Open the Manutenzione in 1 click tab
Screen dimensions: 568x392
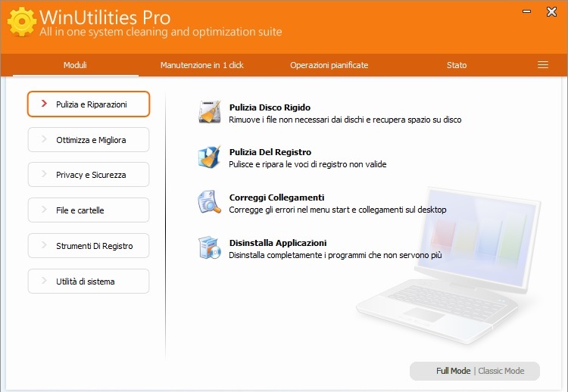[x=202, y=65]
